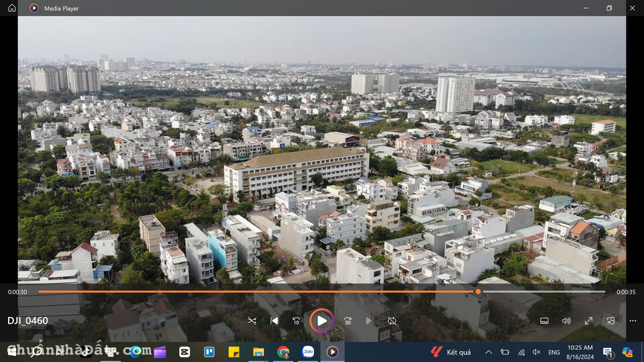The image size is (644, 362).
Task: Skip back 10 seconds
Action: click(x=296, y=321)
